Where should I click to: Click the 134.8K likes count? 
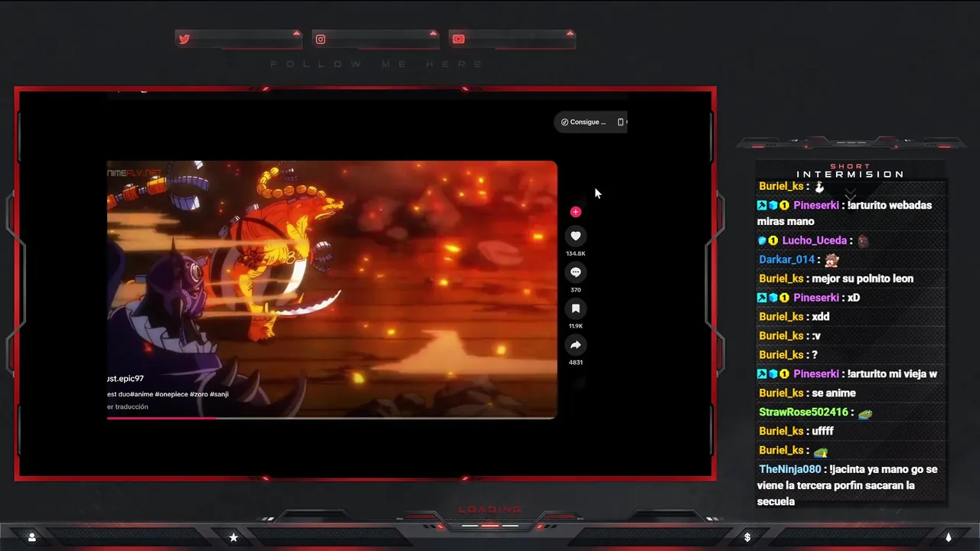click(x=576, y=253)
